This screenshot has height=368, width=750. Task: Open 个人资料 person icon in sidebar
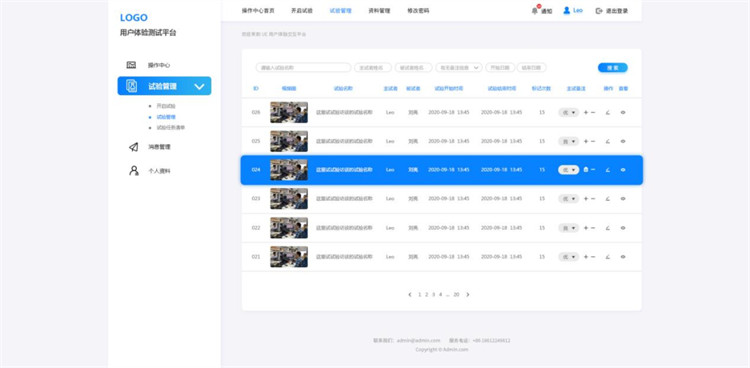(x=133, y=171)
